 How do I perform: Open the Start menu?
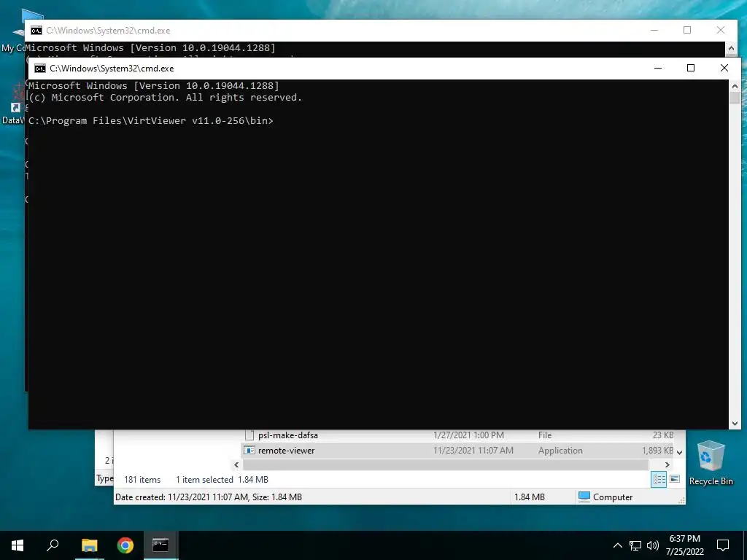(x=18, y=545)
